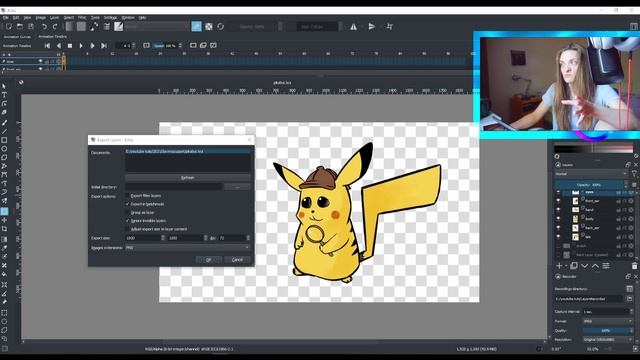Select the Rectangle tool in toolbox
This screenshot has height=360, width=640.
point(4,140)
